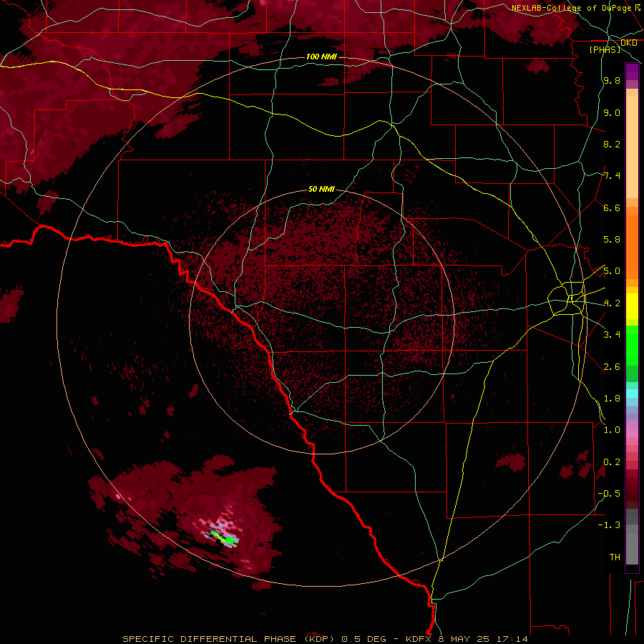Viewport: 644px width, 644px height.
Task: Click the [PHAS] legend unit label
Action: coord(605,49)
